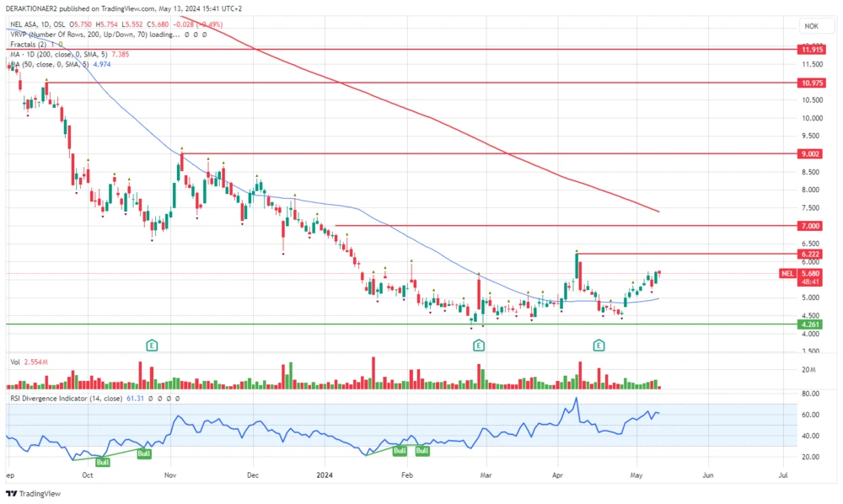Viewport: 843px width, 504px height.
Task: Click the VRVP indicator legend entry
Action: click(x=93, y=34)
